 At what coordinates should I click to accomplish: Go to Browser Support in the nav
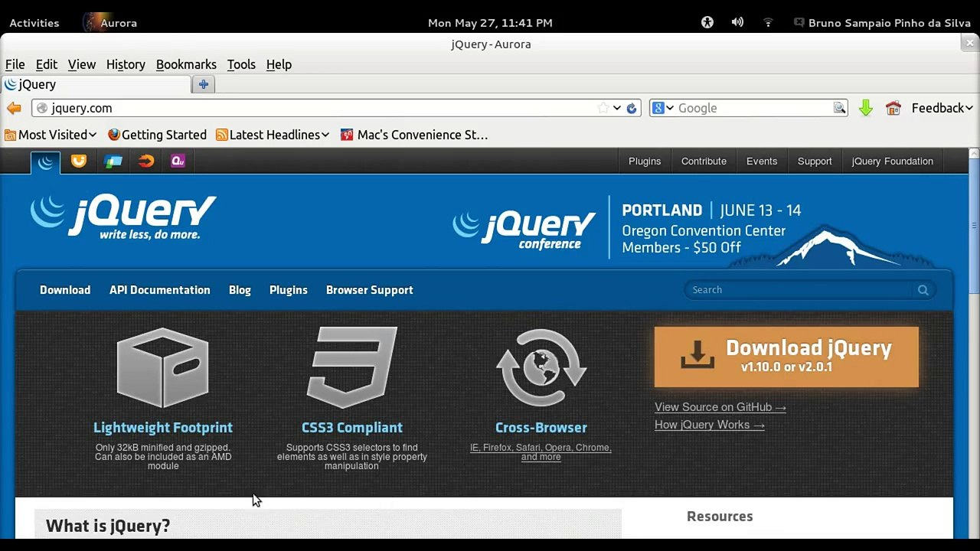click(370, 290)
